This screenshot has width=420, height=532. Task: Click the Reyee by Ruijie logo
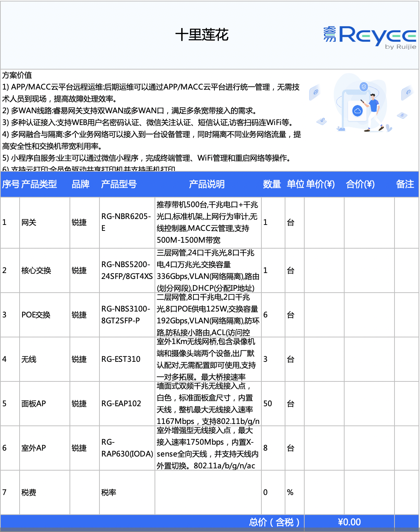tap(370, 37)
